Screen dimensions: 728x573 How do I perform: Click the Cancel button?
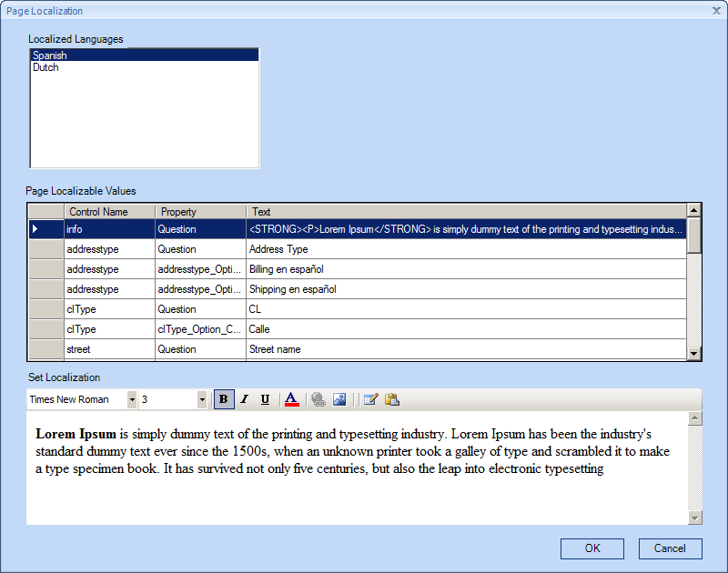tap(670, 548)
